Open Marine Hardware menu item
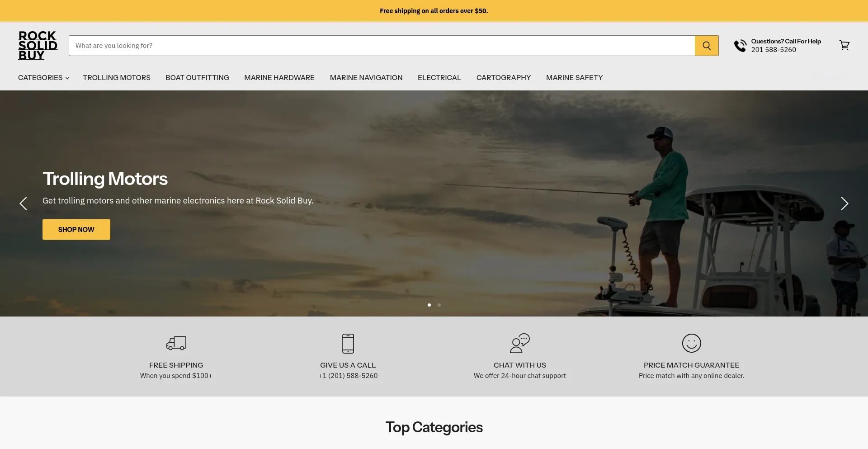Screen dimensions: 868x449 click(279, 78)
